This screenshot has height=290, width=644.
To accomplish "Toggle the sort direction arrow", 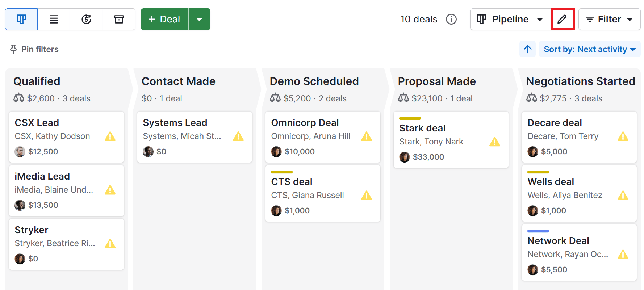I will [527, 49].
